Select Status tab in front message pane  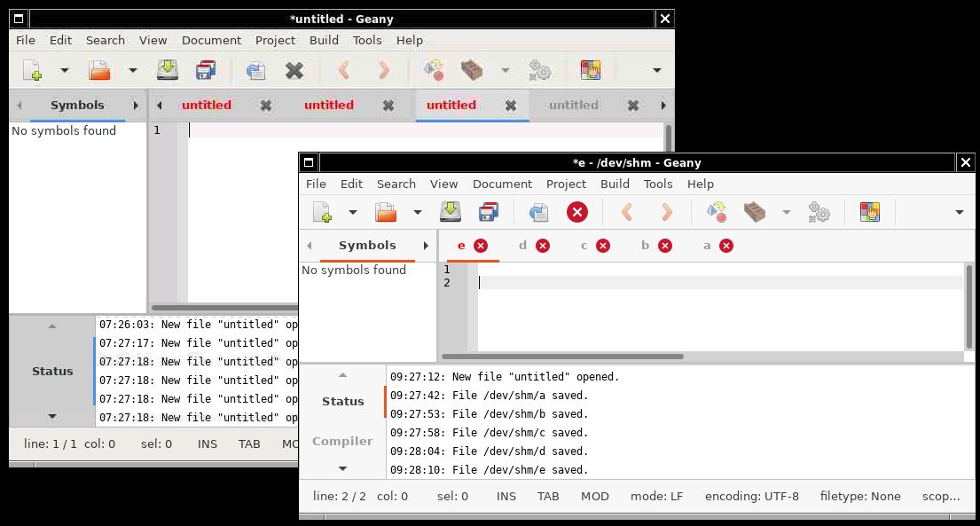coord(342,402)
